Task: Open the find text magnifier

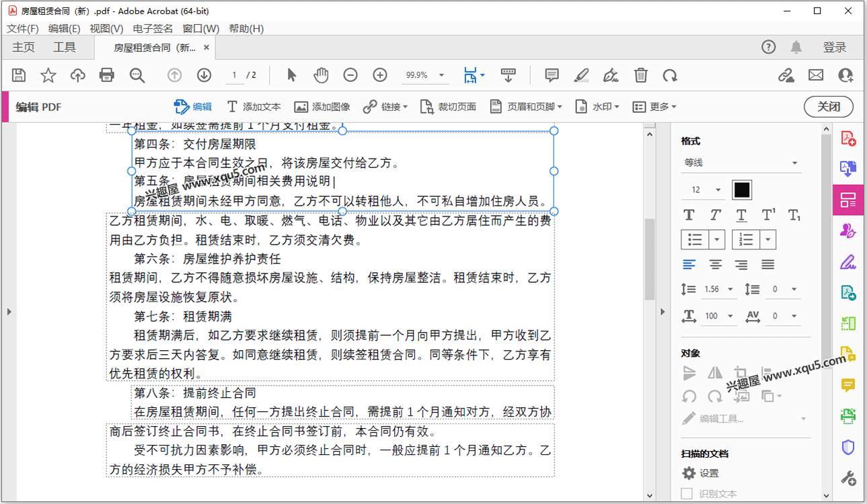Action: point(137,75)
